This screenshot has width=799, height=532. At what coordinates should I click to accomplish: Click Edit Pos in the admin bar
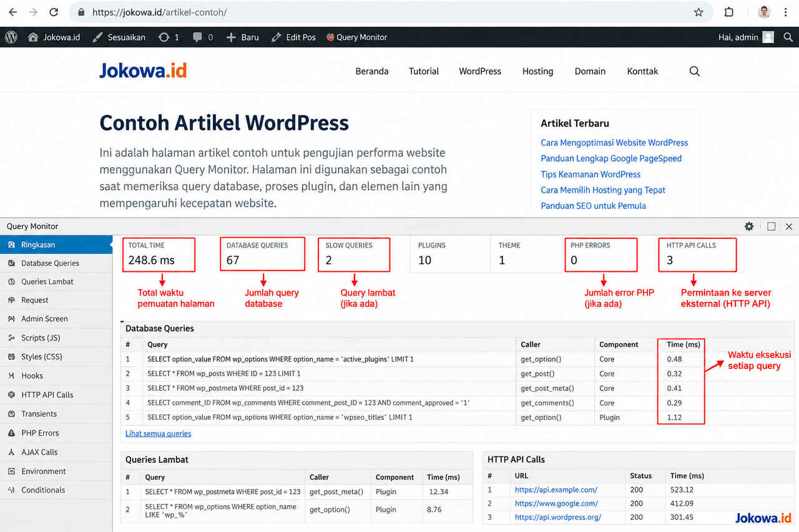(294, 37)
